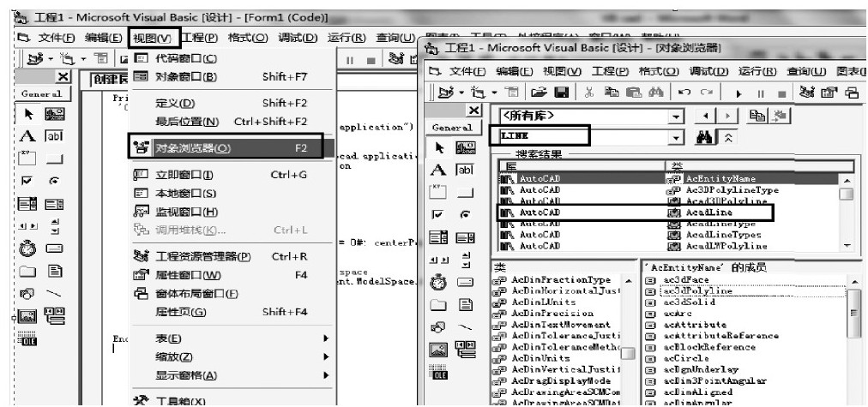Click classes list scrollbar thumb

(x=628, y=353)
